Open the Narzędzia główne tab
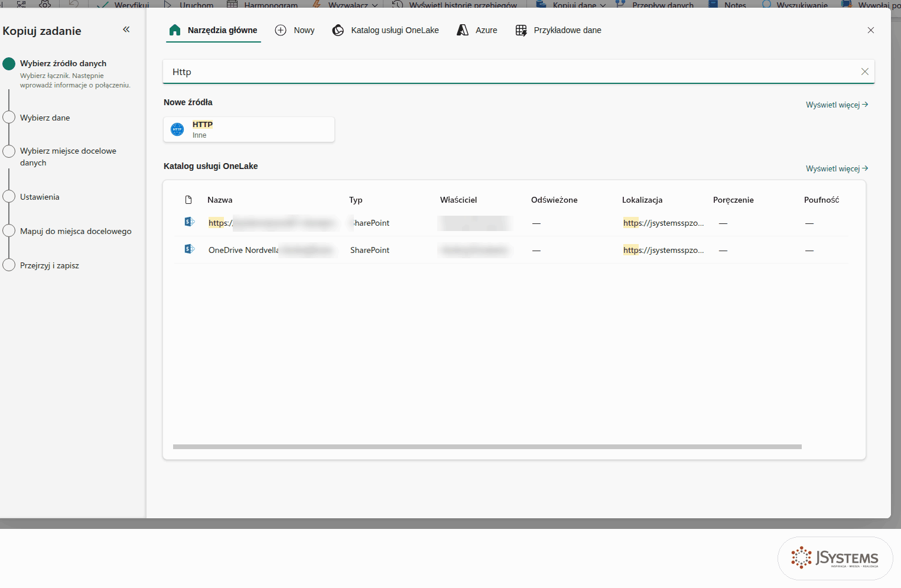 point(213,30)
